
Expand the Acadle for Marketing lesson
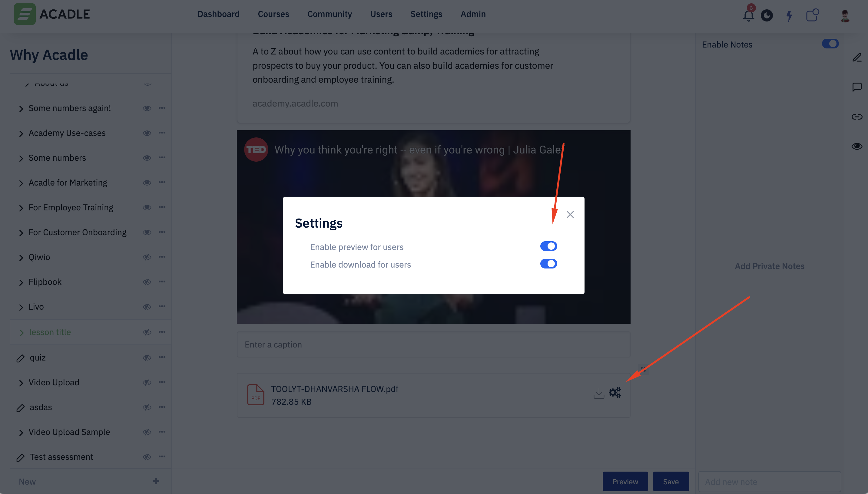click(x=21, y=183)
